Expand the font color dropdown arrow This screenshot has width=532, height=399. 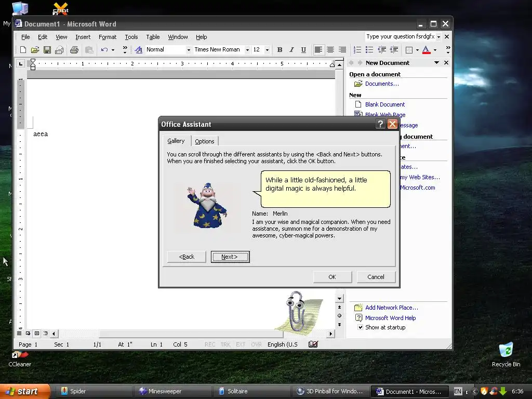435,50
